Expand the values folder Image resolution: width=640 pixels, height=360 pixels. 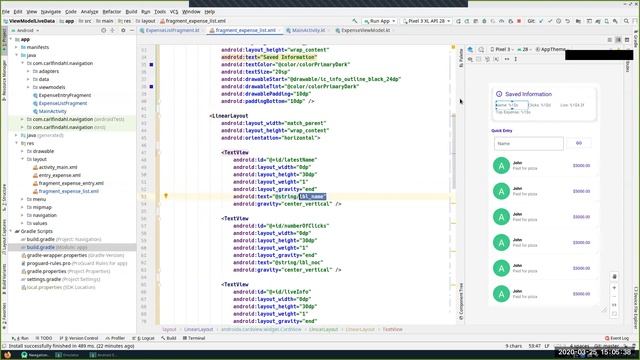coord(22,223)
